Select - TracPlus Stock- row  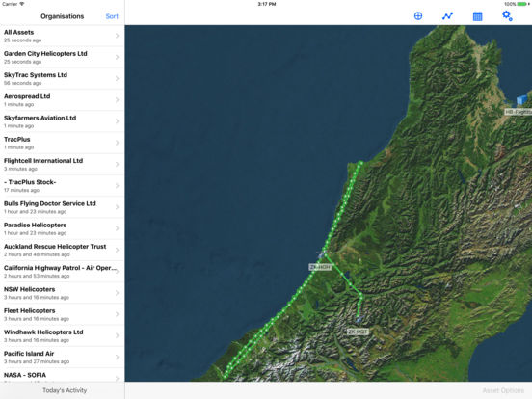(62, 186)
